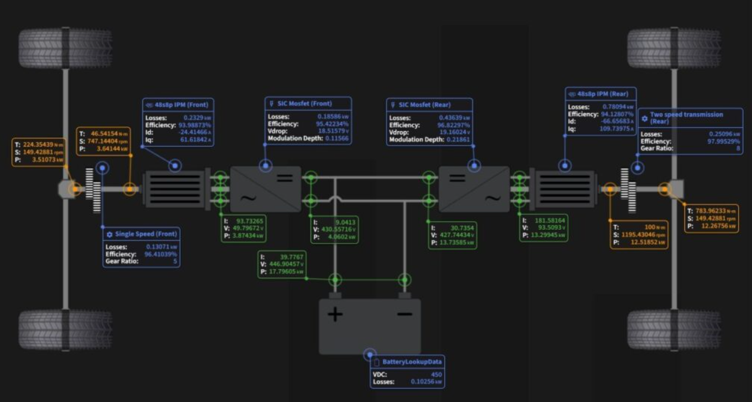Screen dimensions: 752x402
Task: Click the front motor current value 93.73265
Action: point(249,221)
